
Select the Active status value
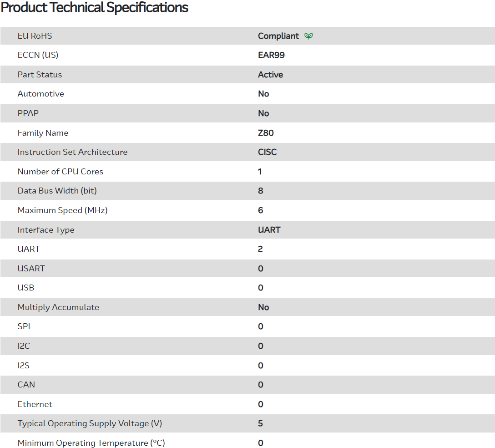[x=270, y=75]
